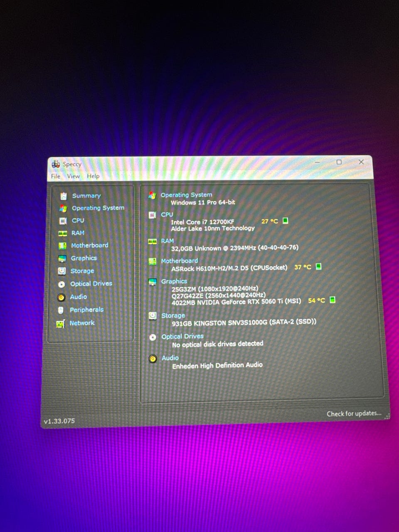Viewport: 399px width, 532px height.
Task: Click the 32,0GB Unknown RAM line
Action: click(235, 248)
